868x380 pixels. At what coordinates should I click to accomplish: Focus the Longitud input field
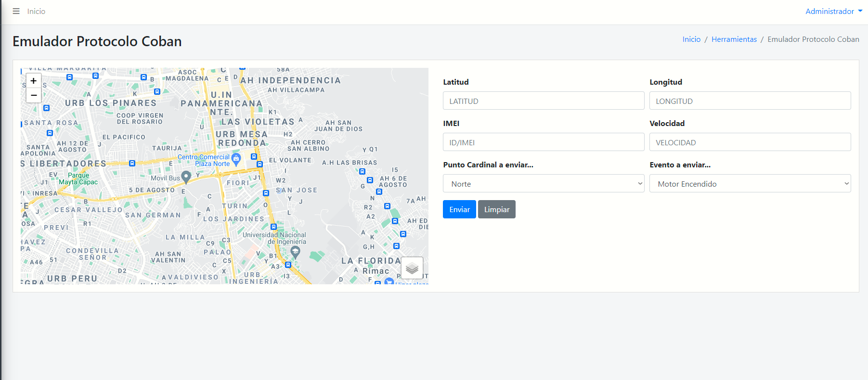pyautogui.click(x=750, y=101)
